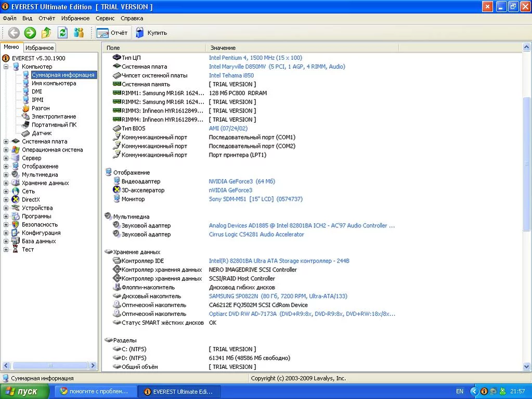Viewport: 532px width, 399px height.
Task: Click the Поле column header
Action: pyautogui.click(x=154, y=48)
